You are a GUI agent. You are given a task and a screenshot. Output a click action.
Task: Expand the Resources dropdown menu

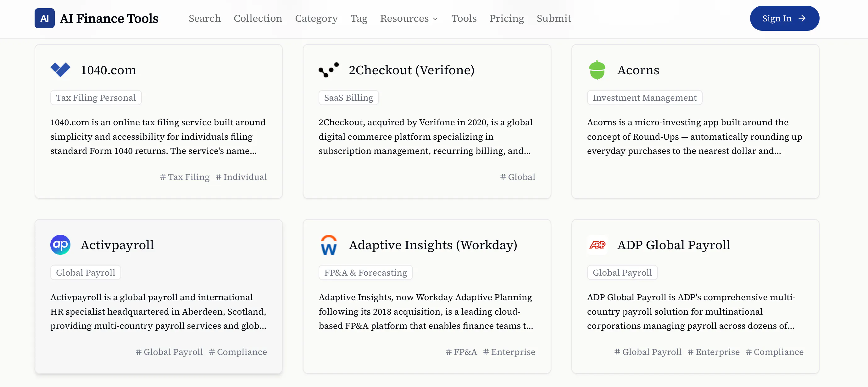pyautogui.click(x=409, y=18)
